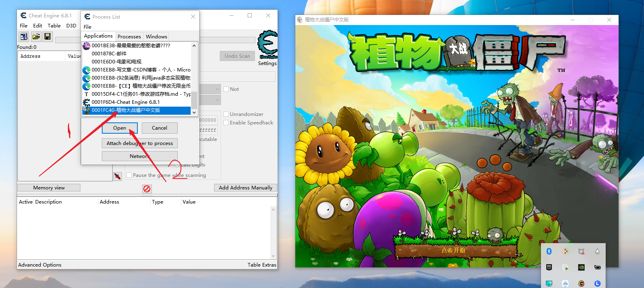Click the Undo Scan button
Screen dimensions: 644x288
238,56
